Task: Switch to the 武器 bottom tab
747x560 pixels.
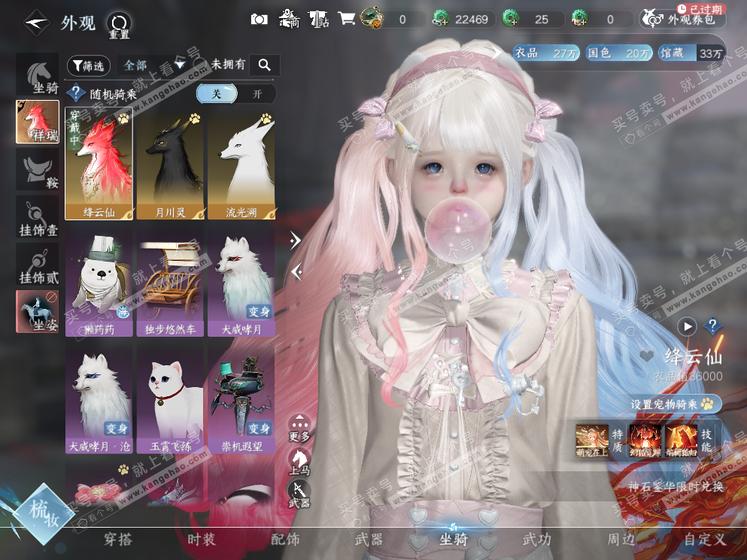Action: click(369, 540)
